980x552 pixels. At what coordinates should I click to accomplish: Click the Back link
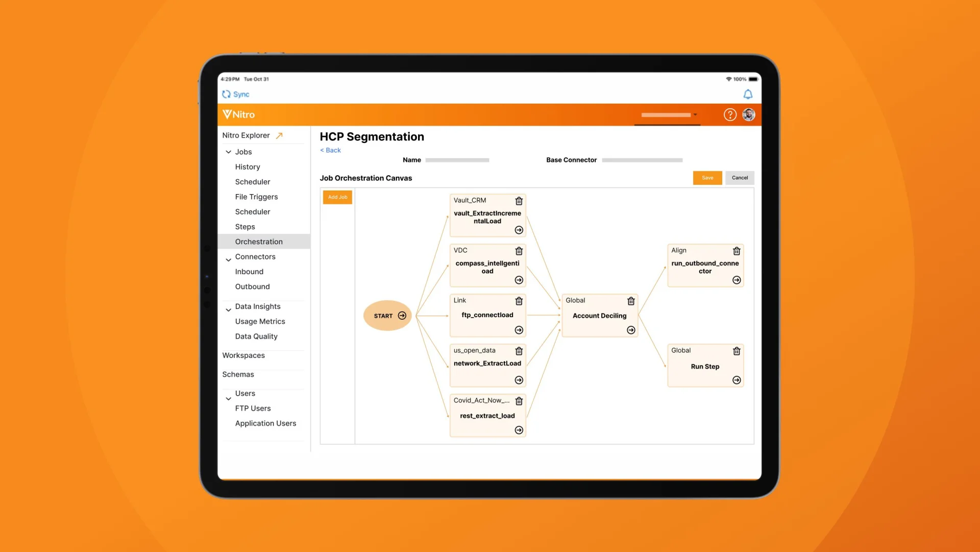point(331,150)
